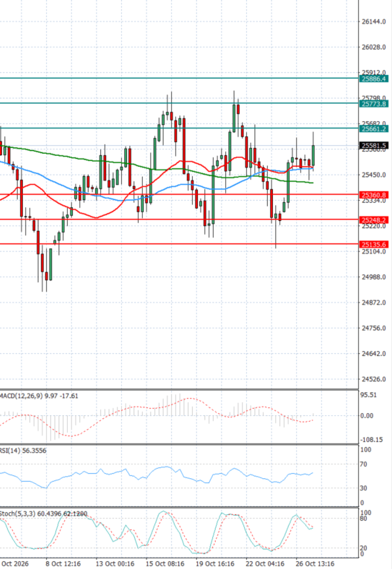Viewport: 392px width, 569px height.
Task: Click the 24526.0 price scale value
Action: click(374, 379)
